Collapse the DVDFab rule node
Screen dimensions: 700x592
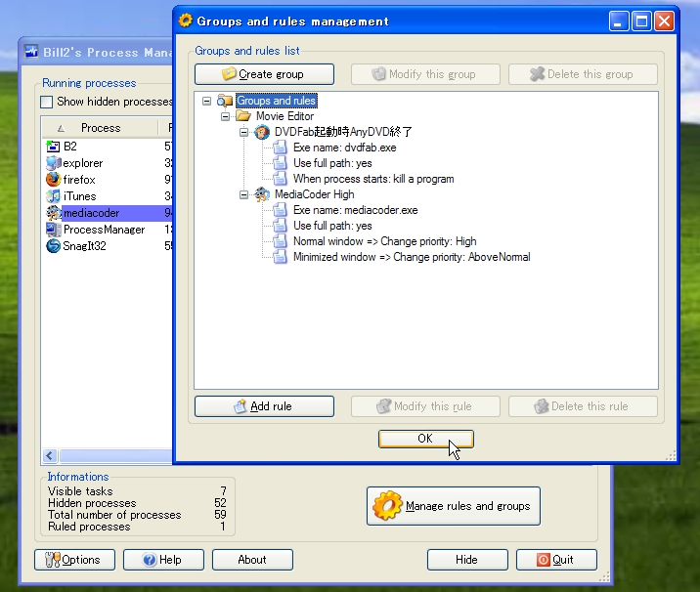tap(243, 132)
